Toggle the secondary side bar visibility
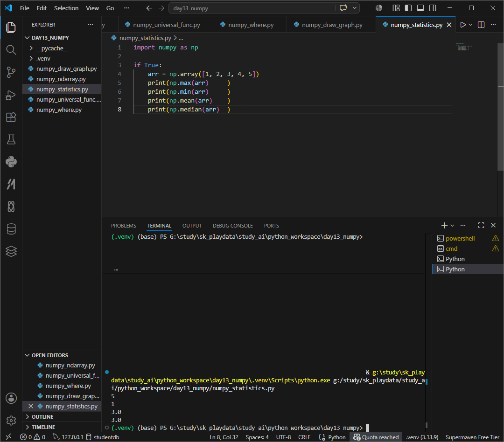 [433, 8]
